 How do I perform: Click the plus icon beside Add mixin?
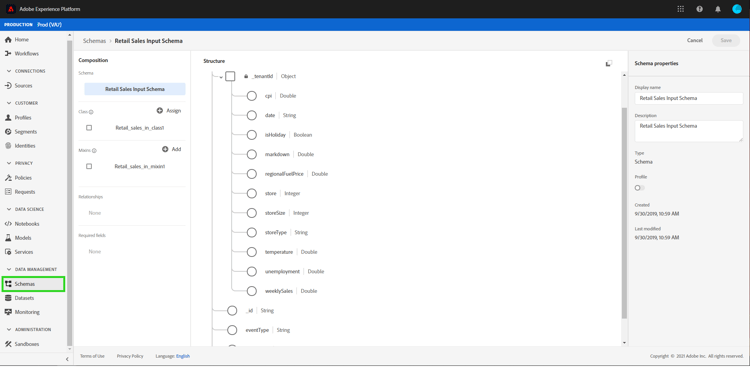pyautogui.click(x=165, y=149)
